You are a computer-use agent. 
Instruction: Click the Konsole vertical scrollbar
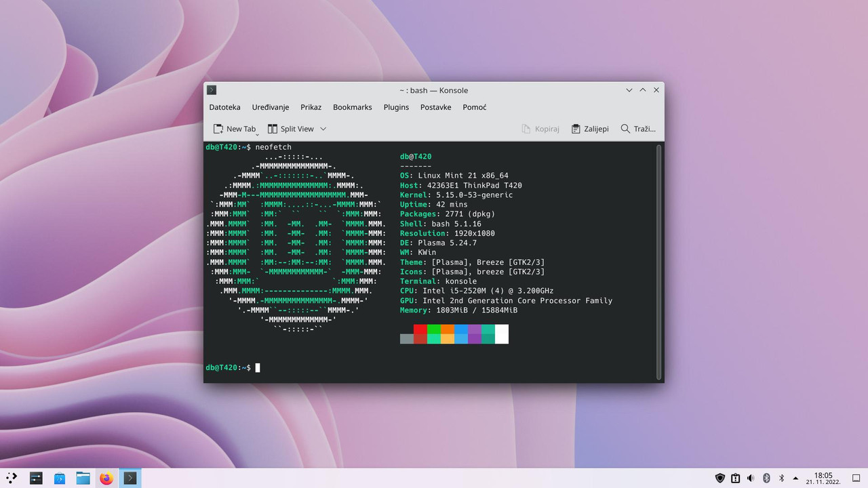point(658,262)
